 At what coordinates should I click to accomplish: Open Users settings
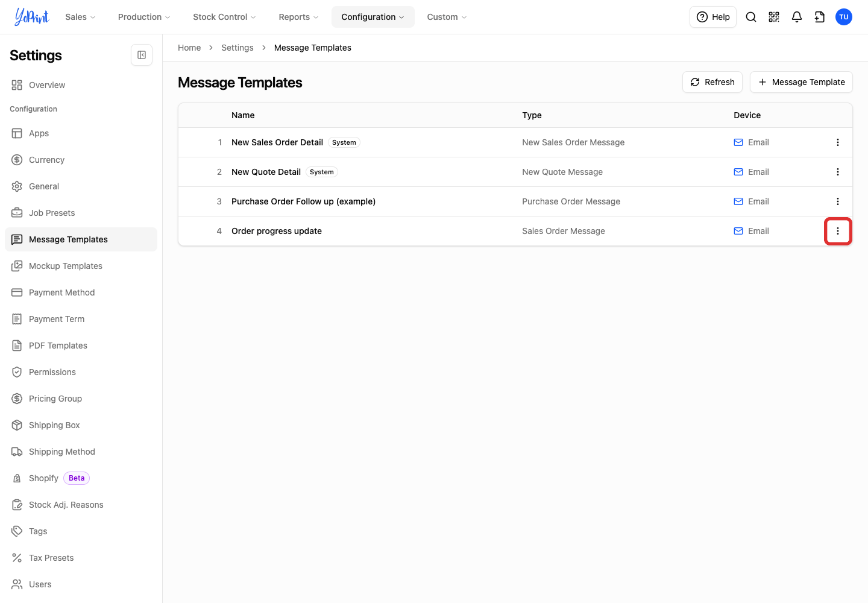coord(81,584)
